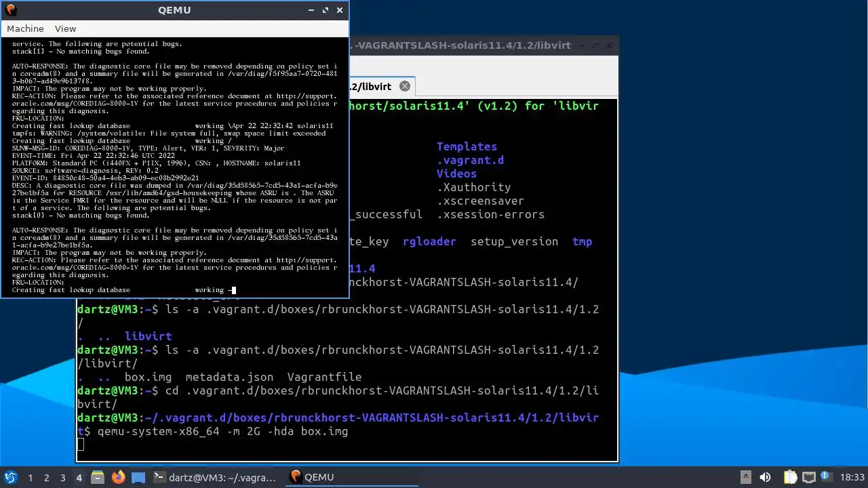Open the update notification tray icon
Screen dimensions: 868x488
(827, 477)
